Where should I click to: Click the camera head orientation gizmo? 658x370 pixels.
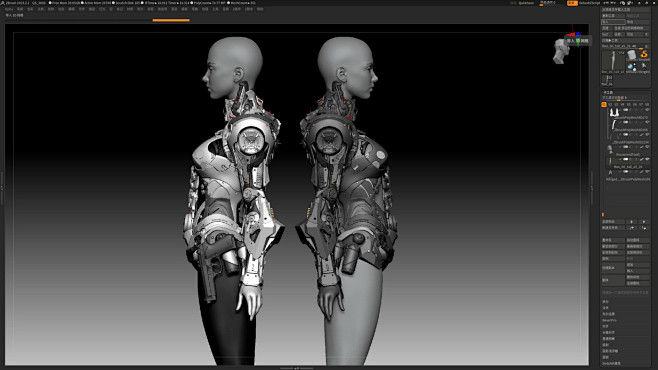(561, 51)
